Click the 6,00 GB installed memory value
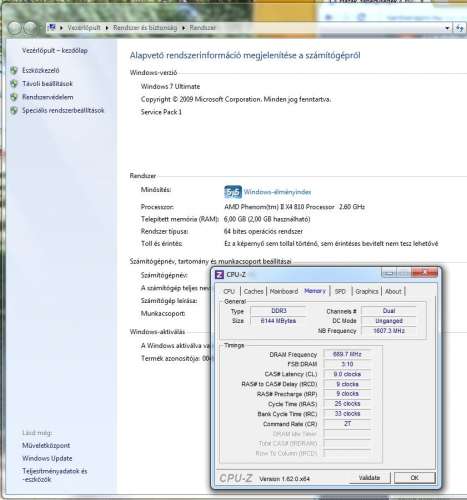The height and width of the screenshot is (500, 467). tap(267, 219)
